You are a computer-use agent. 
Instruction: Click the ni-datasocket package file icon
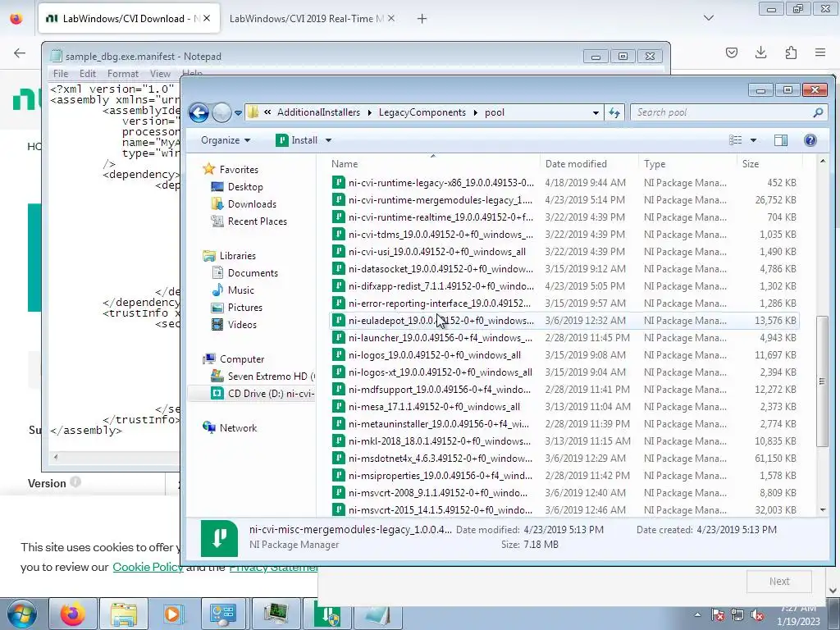pyautogui.click(x=339, y=269)
